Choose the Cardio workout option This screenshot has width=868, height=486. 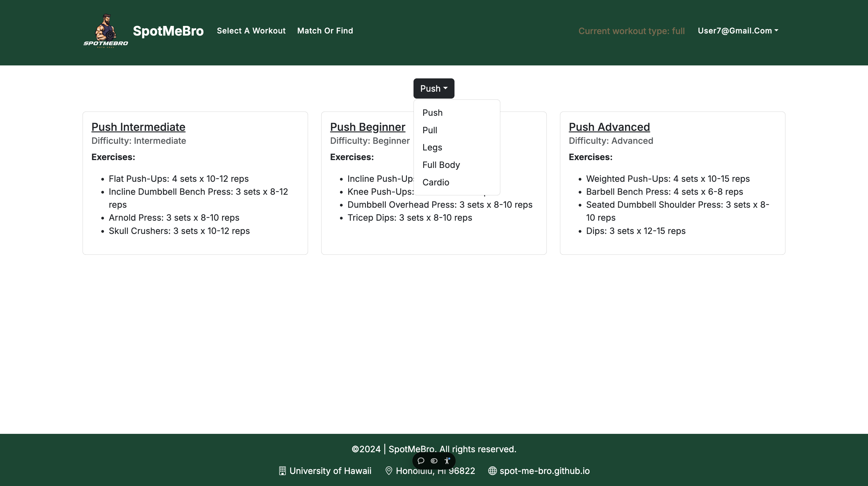coord(435,182)
